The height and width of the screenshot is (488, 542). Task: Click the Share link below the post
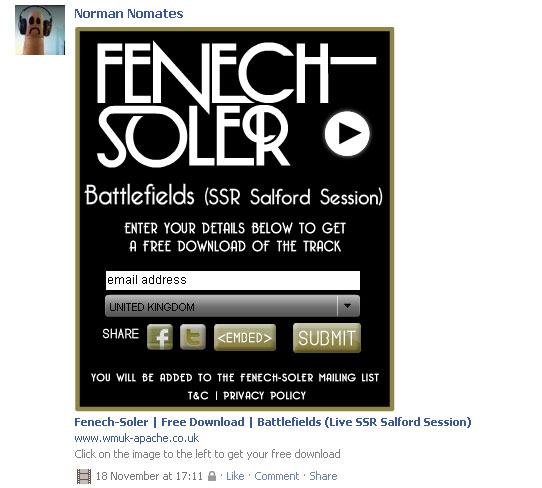coord(323,476)
